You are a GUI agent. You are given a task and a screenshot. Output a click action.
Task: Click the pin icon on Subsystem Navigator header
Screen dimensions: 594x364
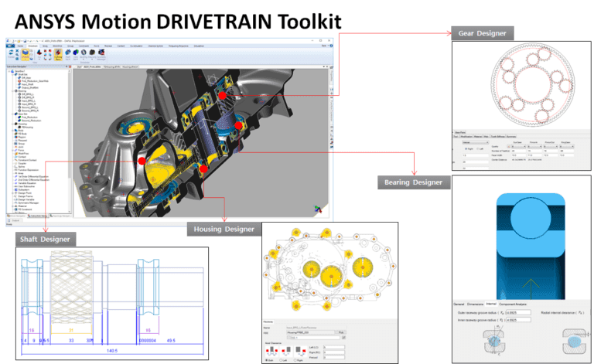67,66
